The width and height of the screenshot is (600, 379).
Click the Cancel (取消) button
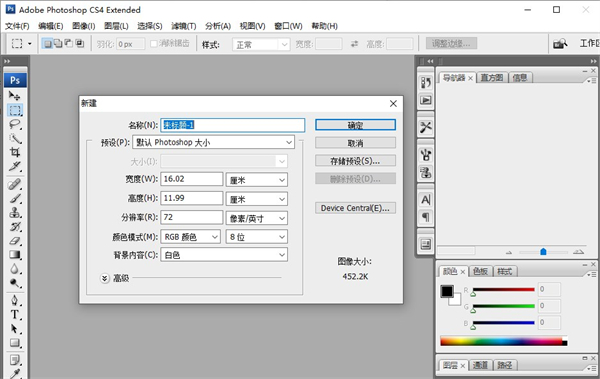tap(355, 143)
